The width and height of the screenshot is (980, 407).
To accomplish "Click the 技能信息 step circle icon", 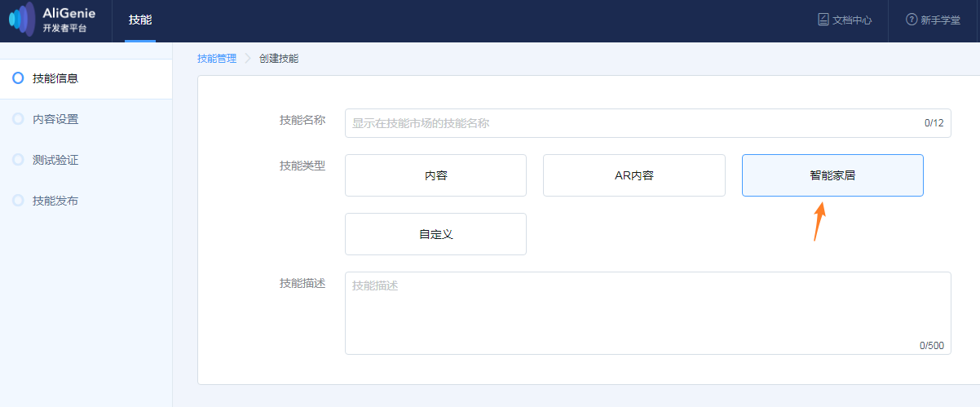I will point(18,78).
